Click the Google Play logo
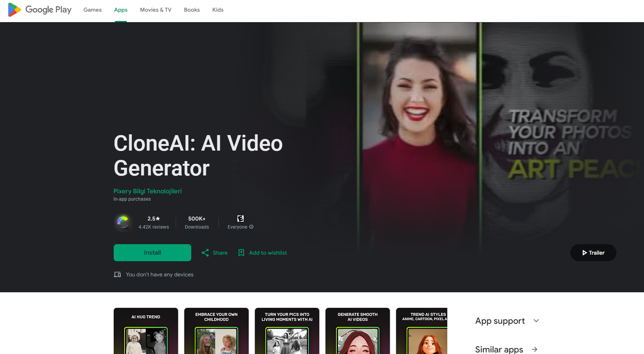This screenshot has height=354, width=644. coord(40,10)
